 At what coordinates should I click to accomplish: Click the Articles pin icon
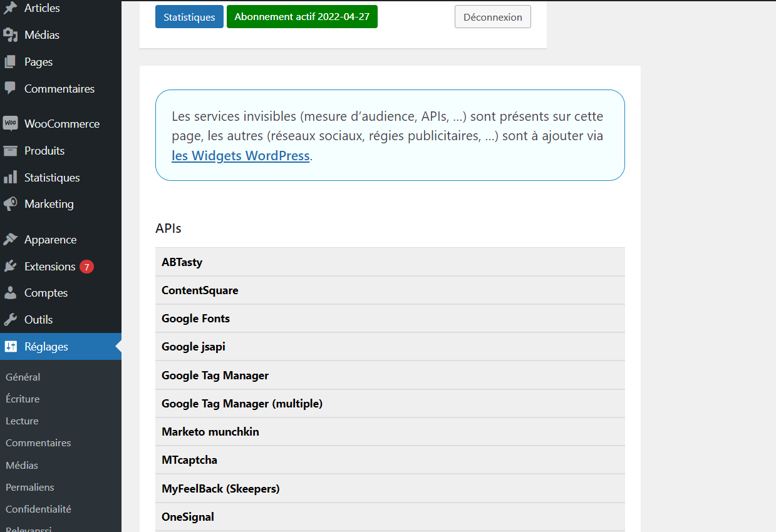(10, 8)
